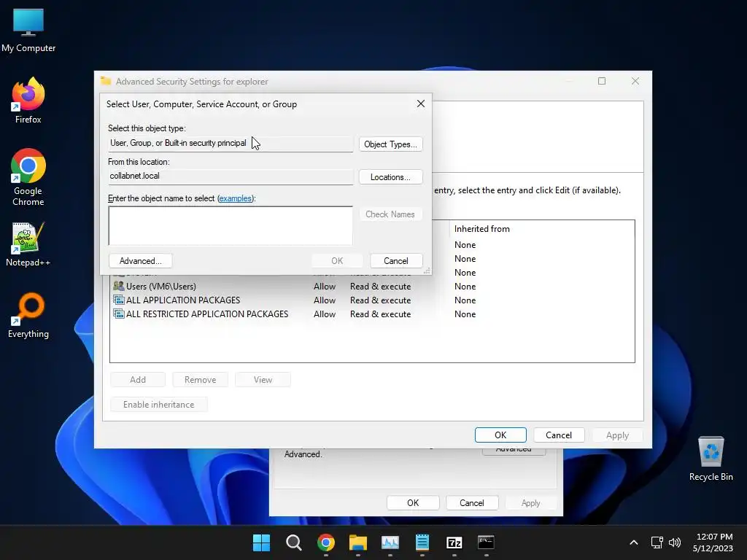The height and width of the screenshot is (560, 747).
Task: Open the Windows Start menu
Action: 262,542
